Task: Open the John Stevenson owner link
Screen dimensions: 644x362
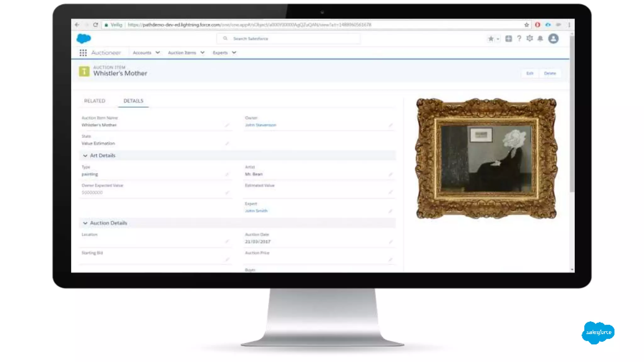Action: click(x=261, y=125)
